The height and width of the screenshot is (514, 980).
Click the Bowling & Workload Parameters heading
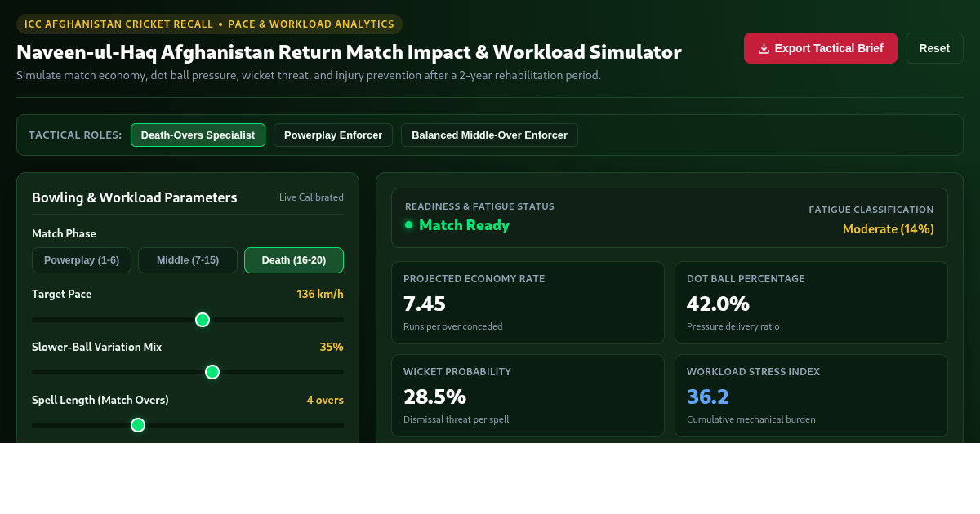(x=135, y=197)
